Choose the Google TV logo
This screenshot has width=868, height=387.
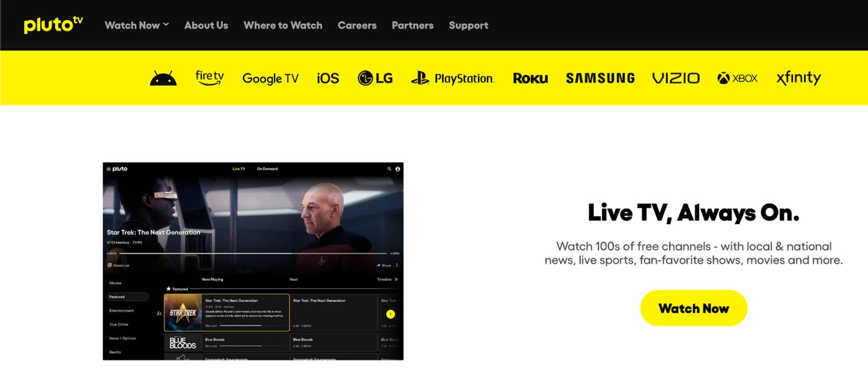(271, 78)
